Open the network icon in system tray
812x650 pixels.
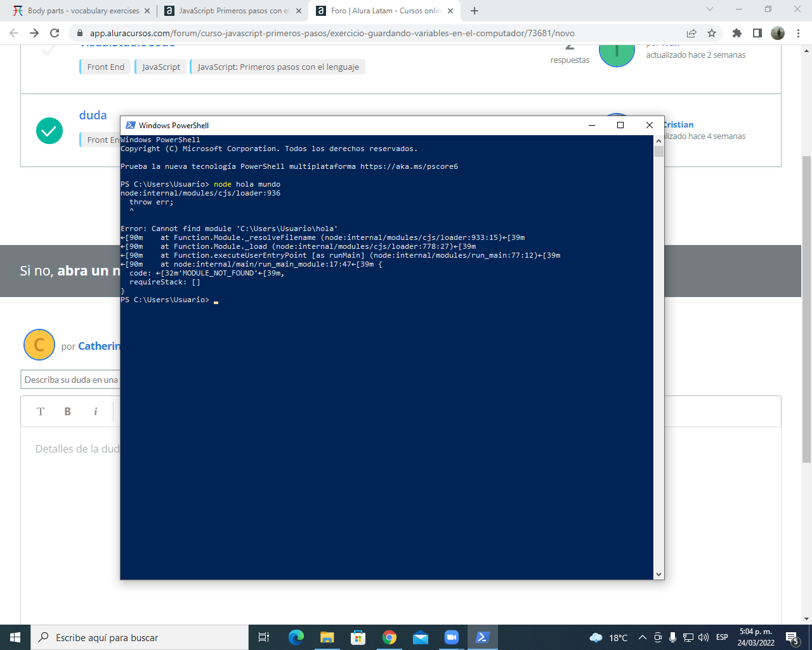[x=688, y=637]
